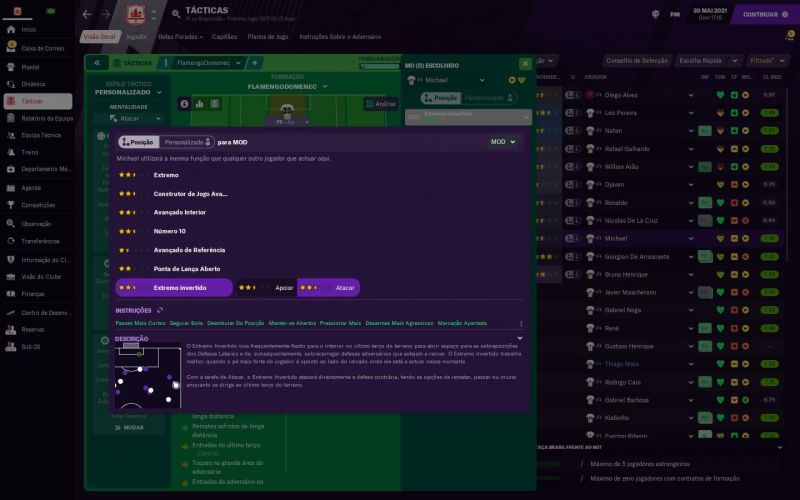
Task: Expand the Mentalidade Atacar dropdown
Action: click(x=129, y=118)
